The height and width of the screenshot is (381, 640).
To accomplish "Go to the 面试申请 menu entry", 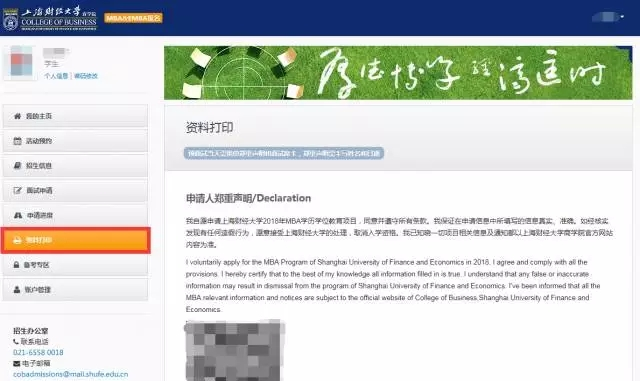I will 75,190.
